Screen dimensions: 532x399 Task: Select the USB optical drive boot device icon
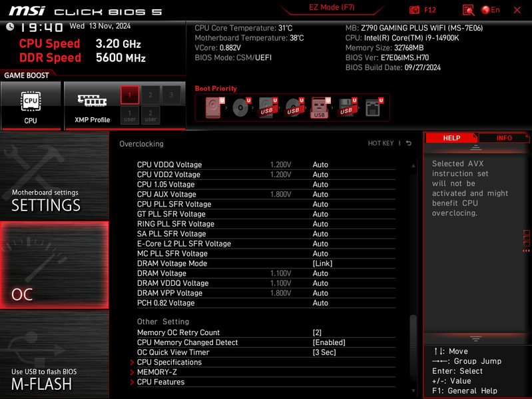point(294,107)
